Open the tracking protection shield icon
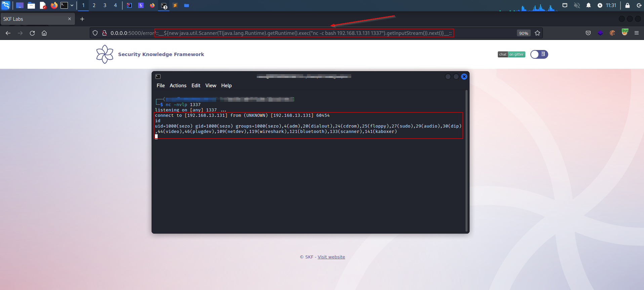Screen dimensions: 644x290 (95, 33)
